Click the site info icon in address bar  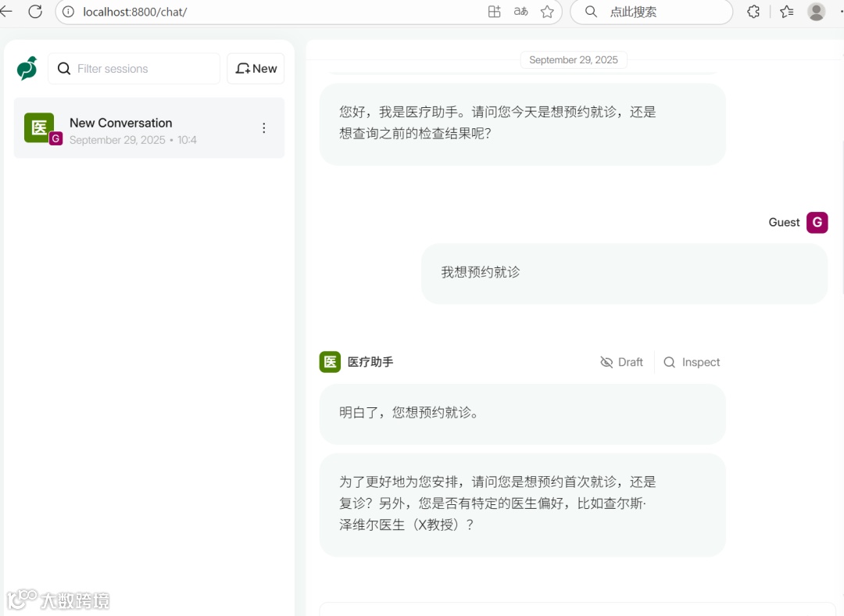pos(68,12)
